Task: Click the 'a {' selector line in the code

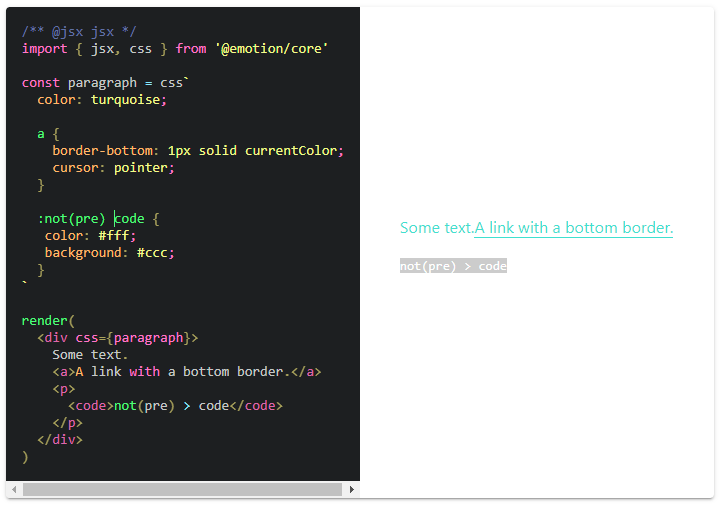Action: (x=48, y=134)
